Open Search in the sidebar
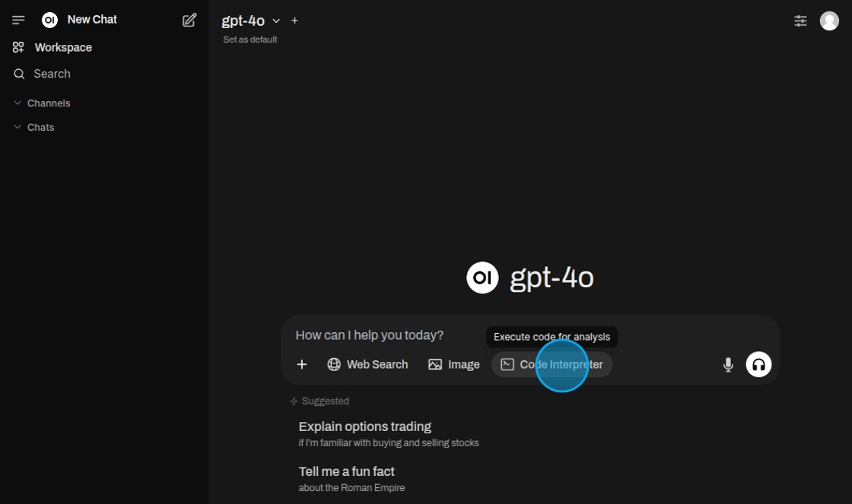This screenshot has width=852, height=504. click(x=52, y=74)
